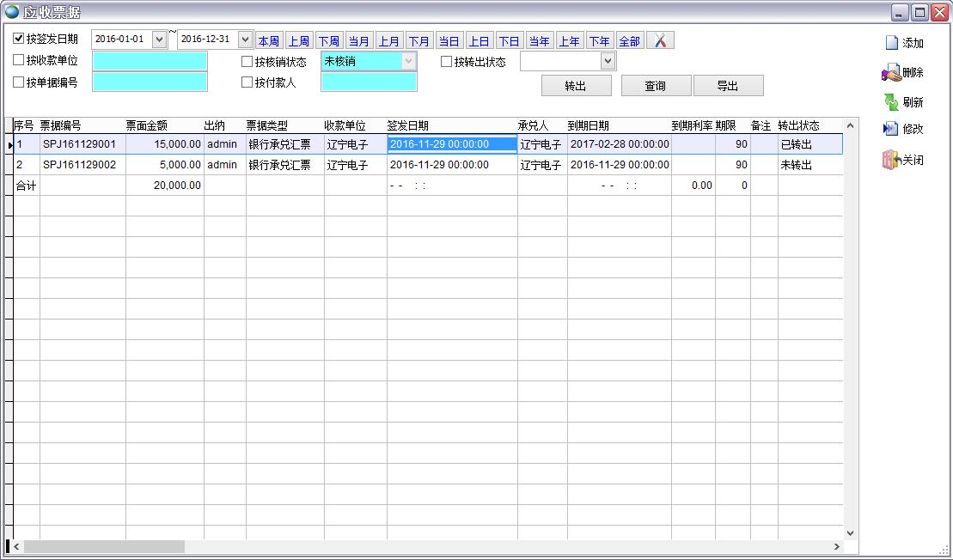Click the 修改 (Modify) icon
The image size is (953, 560).
(891, 129)
